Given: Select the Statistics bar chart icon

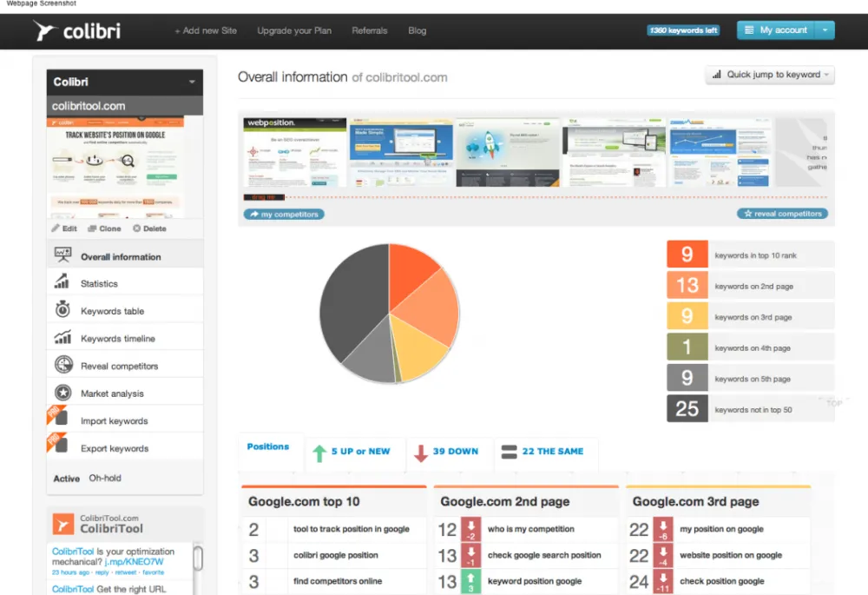Looking at the screenshot, I should coord(62,282).
